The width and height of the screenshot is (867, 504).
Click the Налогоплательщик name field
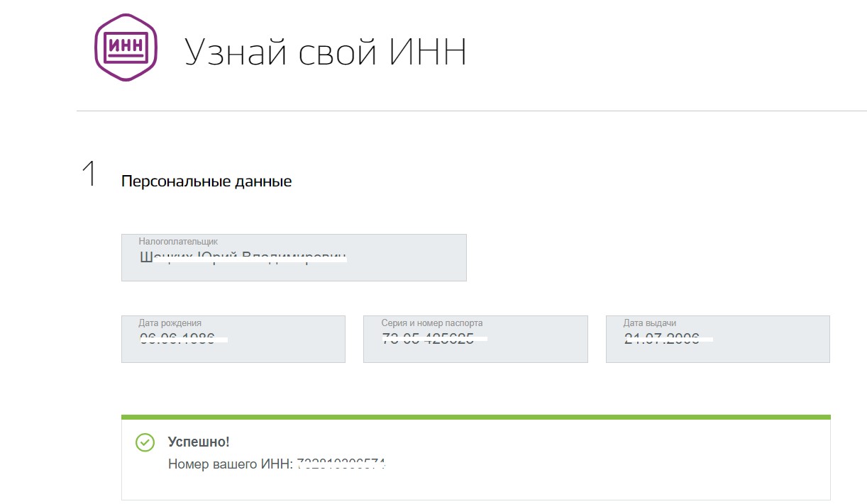pos(294,257)
